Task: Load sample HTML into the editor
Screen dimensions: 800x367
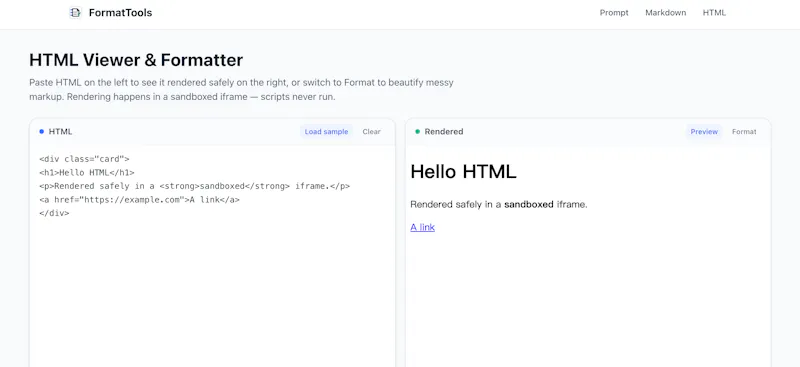Action: coord(326,132)
